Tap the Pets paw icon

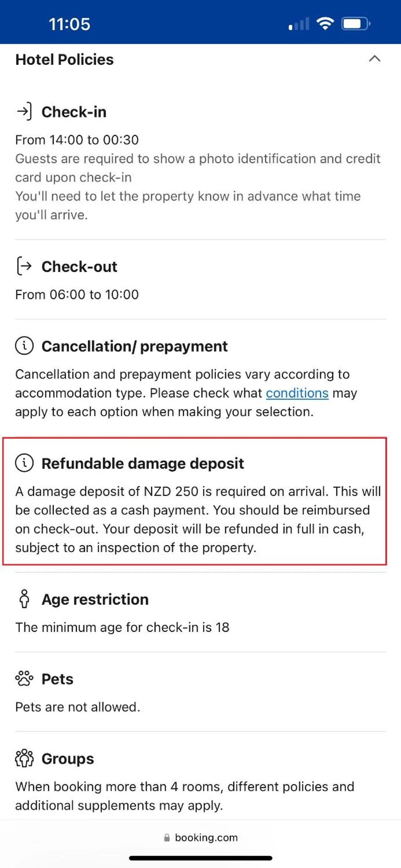(x=24, y=678)
